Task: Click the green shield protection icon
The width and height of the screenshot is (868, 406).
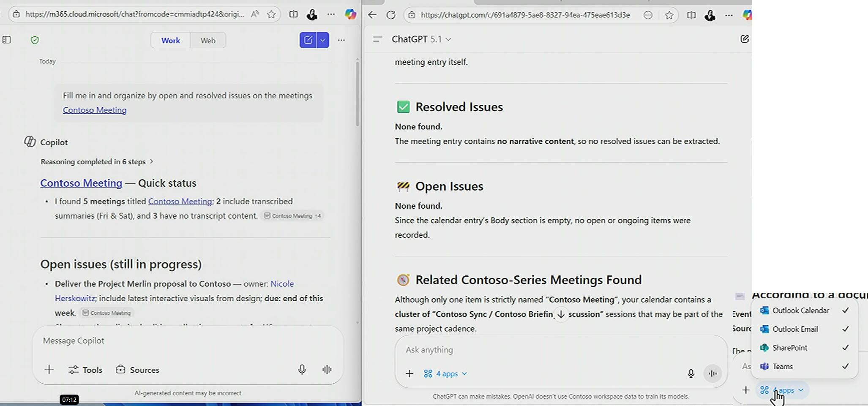Action: click(x=35, y=40)
